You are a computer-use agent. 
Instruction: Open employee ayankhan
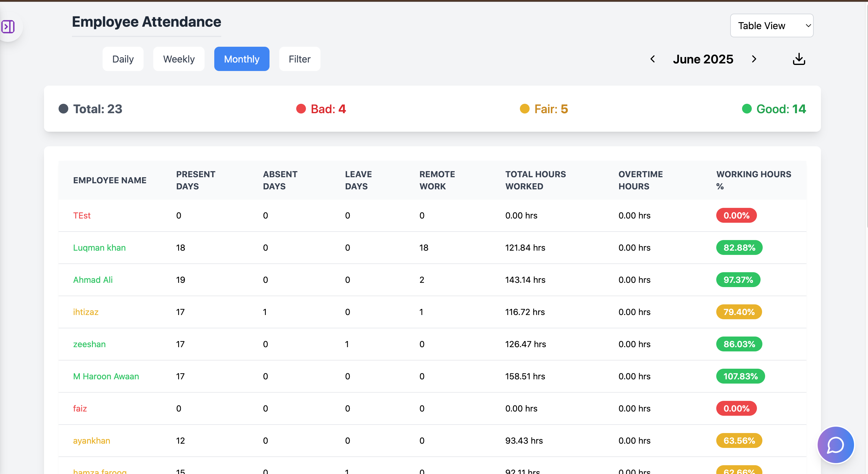pos(92,441)
